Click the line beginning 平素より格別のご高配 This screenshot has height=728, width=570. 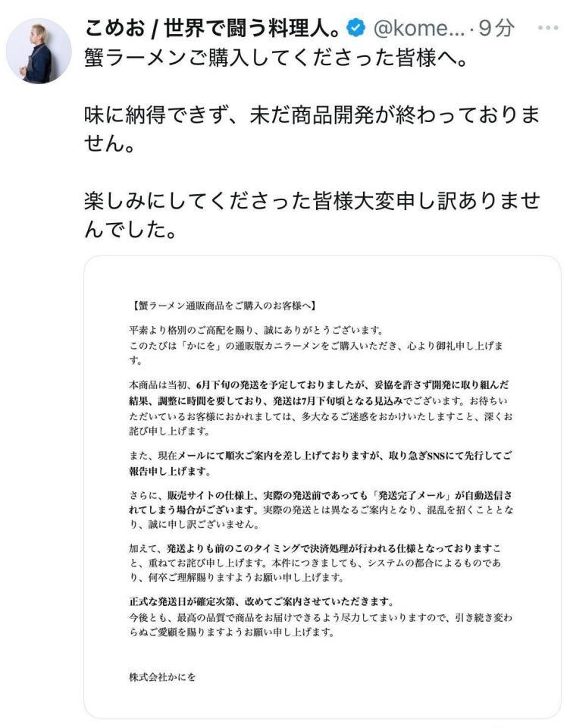tap(255, 331)
